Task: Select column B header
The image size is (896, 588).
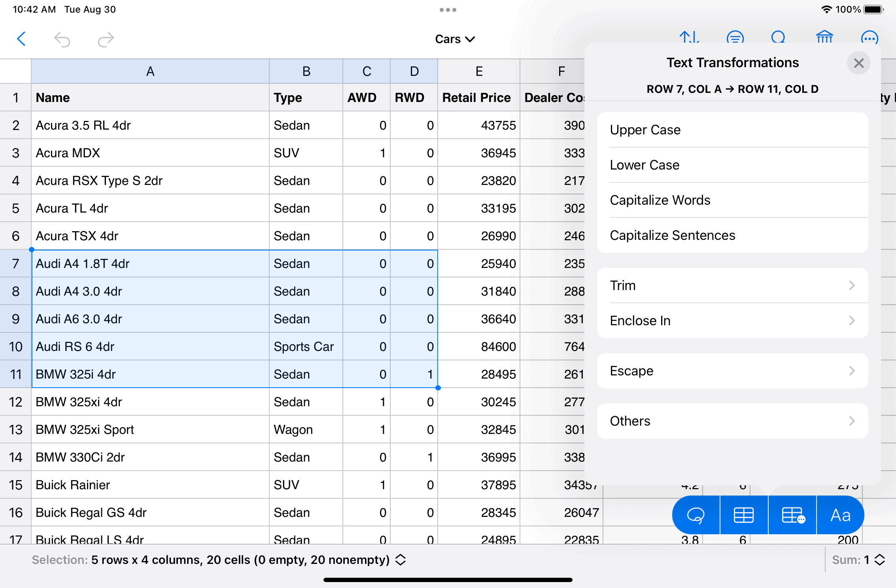Action: pos(306,71)
